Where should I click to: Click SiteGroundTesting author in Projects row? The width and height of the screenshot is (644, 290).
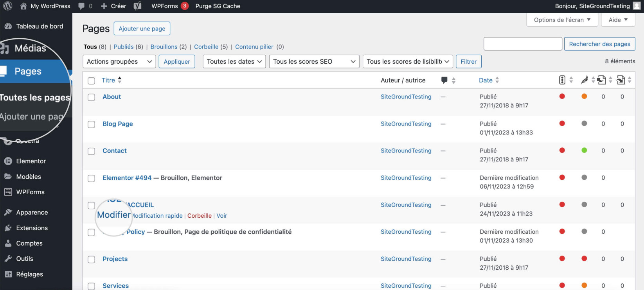[x=406, y=259]
